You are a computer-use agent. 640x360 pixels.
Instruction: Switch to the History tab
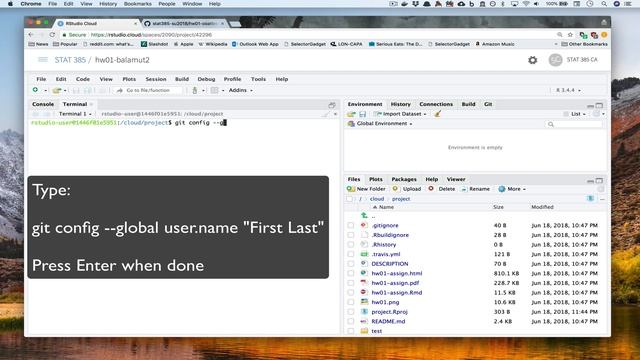click(400, 104)
